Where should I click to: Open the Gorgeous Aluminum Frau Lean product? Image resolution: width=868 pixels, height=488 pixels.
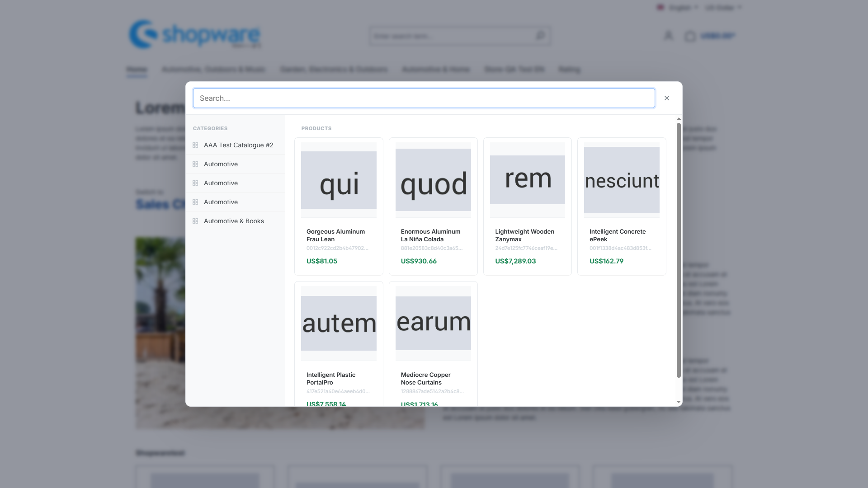point(339,206)
